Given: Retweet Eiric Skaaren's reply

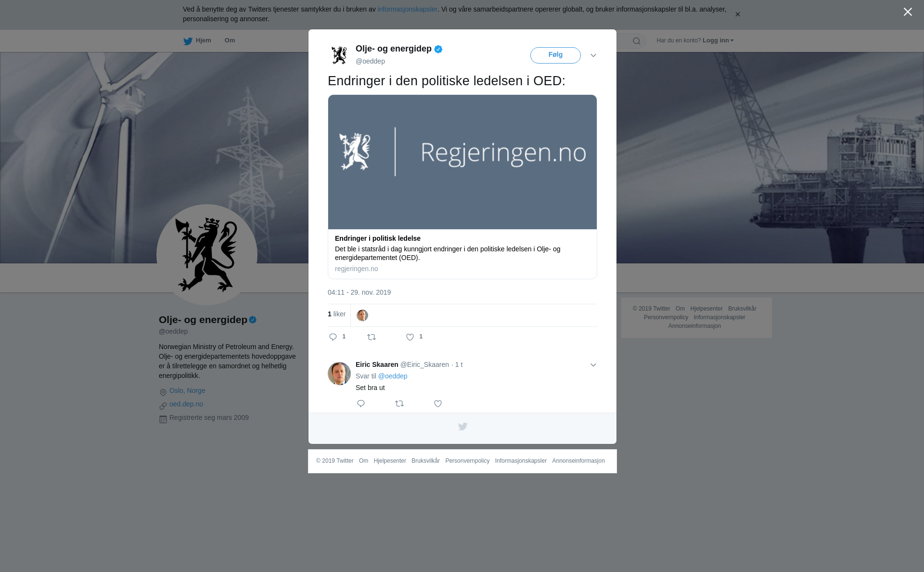Looking at the screenshot, I should [399, 403].
